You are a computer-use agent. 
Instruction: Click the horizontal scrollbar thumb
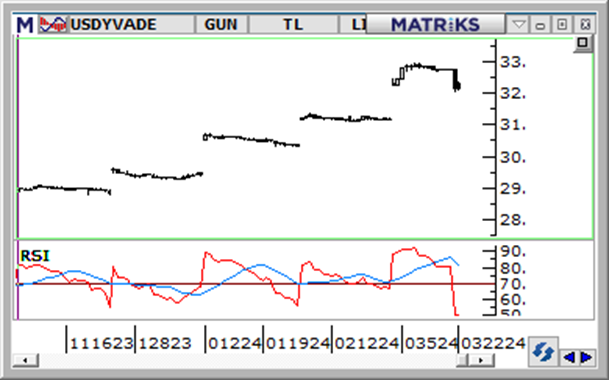click(x=462, y=360)
